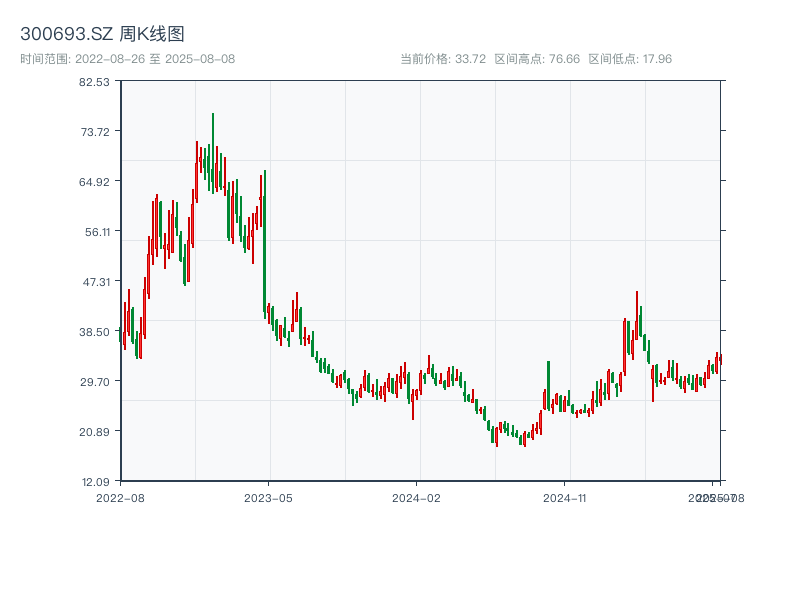Image resolution: width=800 pixels, height=600 pixels.
Task: Click x-axis label 2023-05
Action: 268,498
